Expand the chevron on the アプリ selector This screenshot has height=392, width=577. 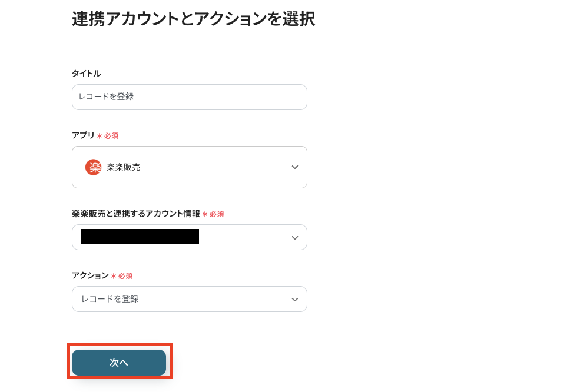click(295, 167)
